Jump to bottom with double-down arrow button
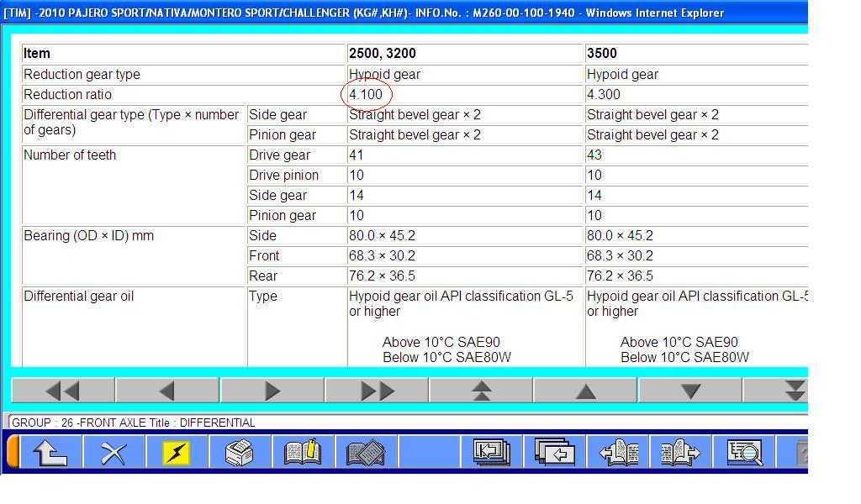Screen dimensions: 861x504 tap(793, 391)
